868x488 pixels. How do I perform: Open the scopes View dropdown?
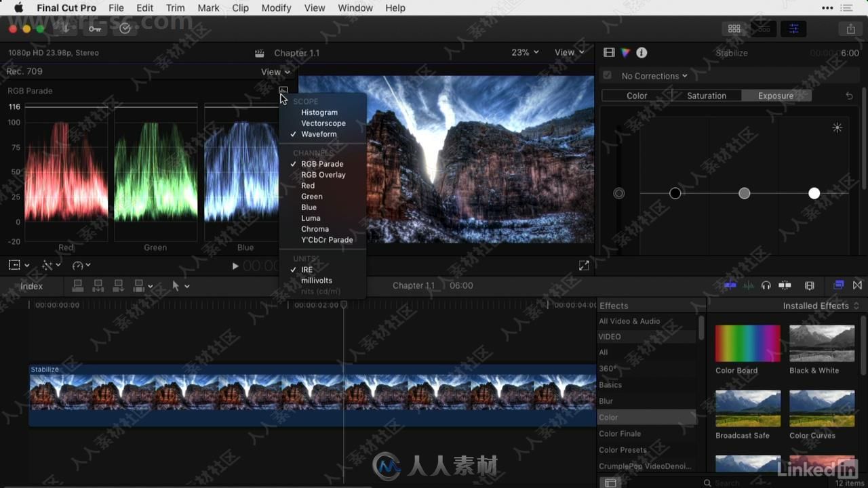(x=275, y=72)
